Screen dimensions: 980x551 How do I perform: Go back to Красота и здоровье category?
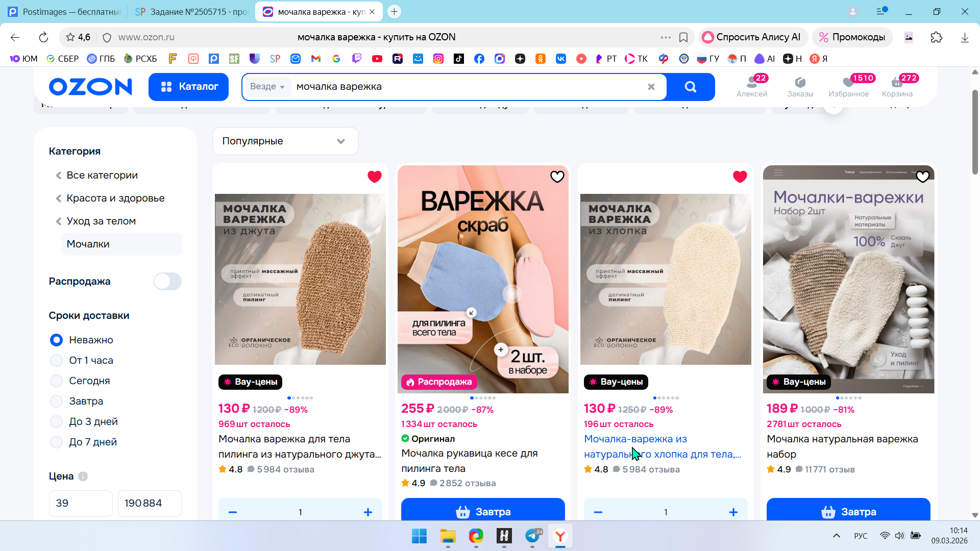115,198
